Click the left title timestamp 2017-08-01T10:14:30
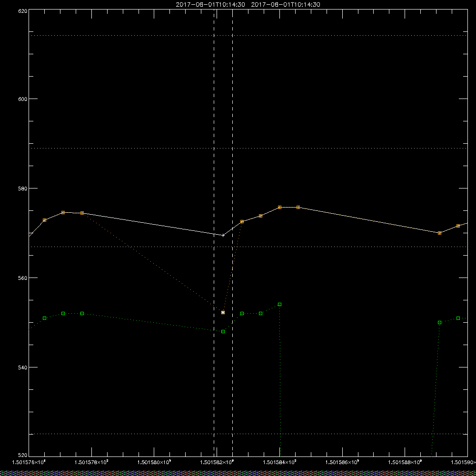 coord(210,5)
